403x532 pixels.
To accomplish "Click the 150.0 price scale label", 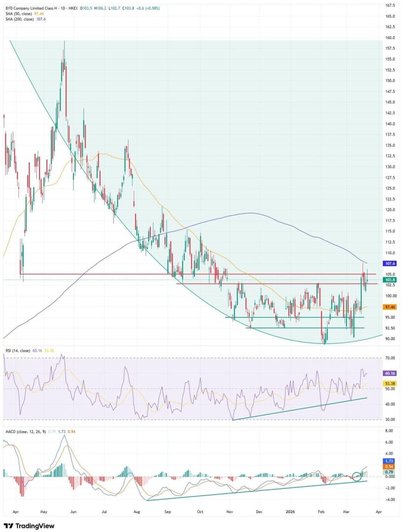I will coord(391,81).
